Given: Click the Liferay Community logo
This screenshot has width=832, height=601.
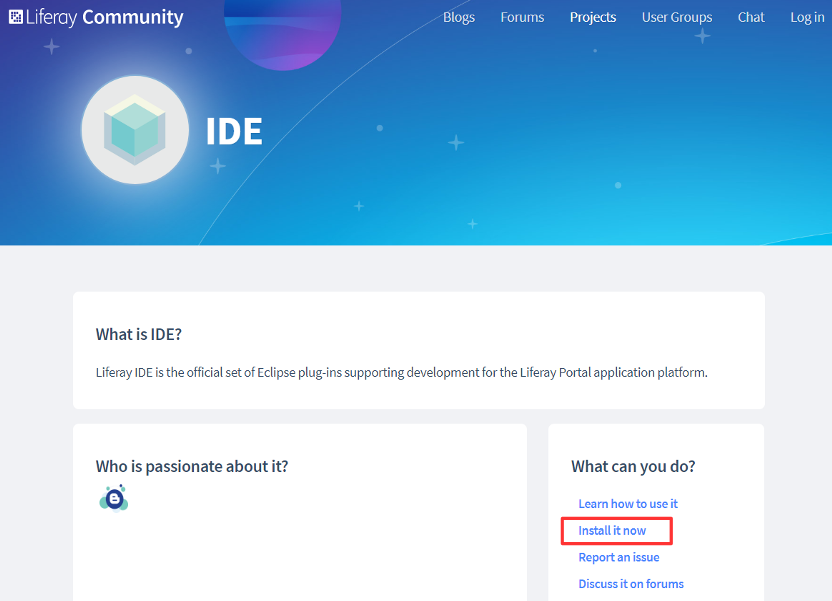Looking at the screenshot, I should coord(96,17).
